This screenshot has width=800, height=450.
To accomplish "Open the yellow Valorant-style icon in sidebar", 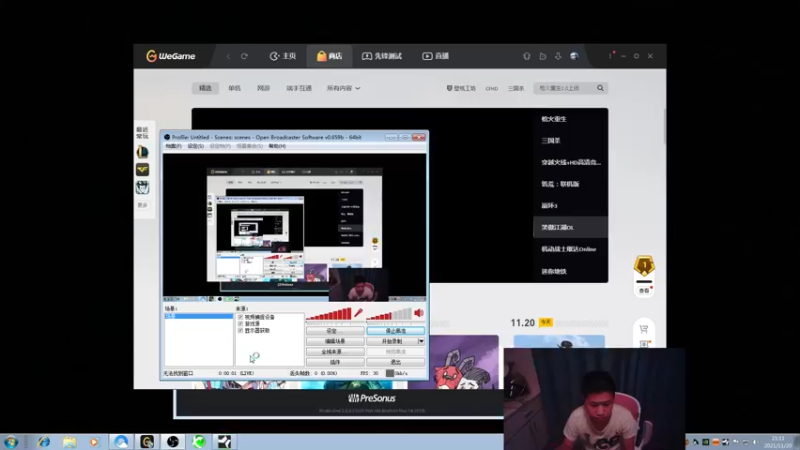I will click(x=142, y=169).
